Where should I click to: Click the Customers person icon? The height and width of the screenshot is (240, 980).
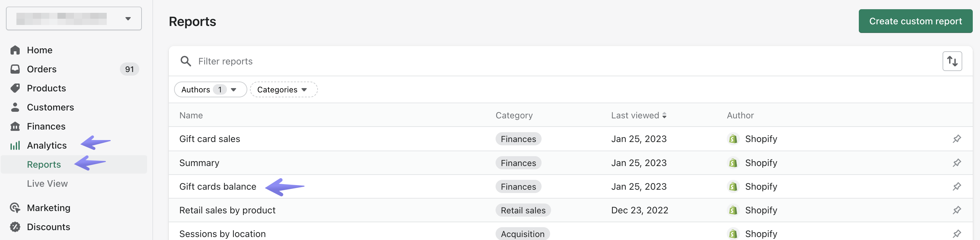point(15,107)
